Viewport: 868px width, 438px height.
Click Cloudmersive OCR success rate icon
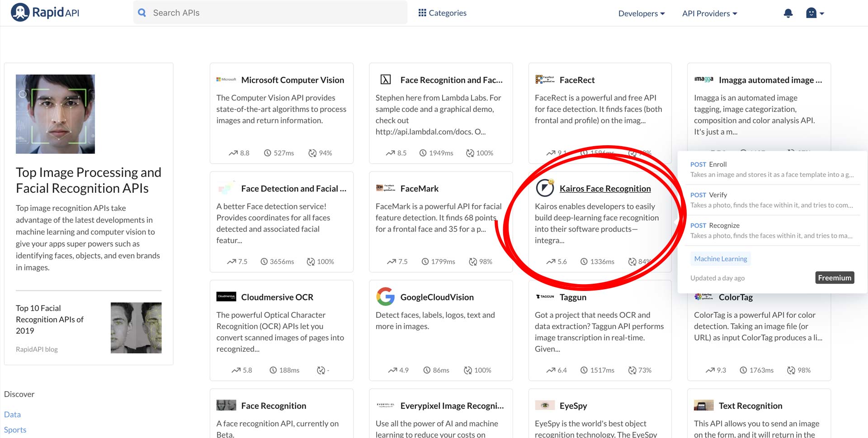point(321,370)
